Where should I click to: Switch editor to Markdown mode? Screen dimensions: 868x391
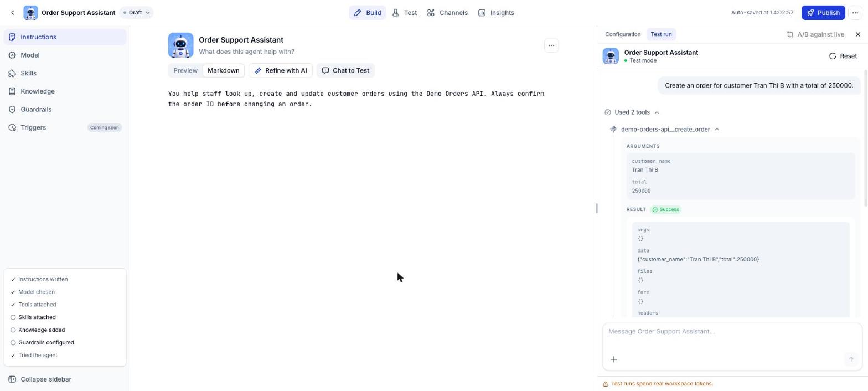coord(224,70)
